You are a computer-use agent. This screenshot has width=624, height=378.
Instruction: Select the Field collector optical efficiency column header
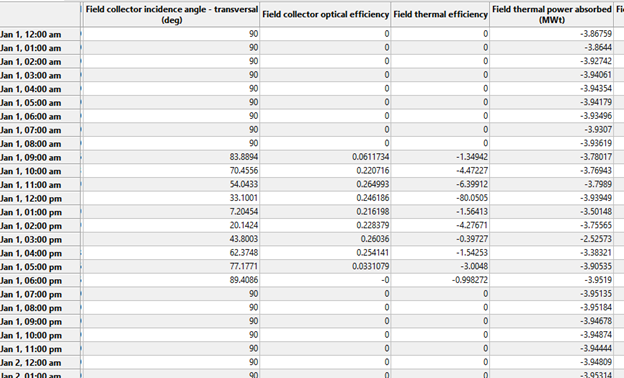[x=325, y=14]
